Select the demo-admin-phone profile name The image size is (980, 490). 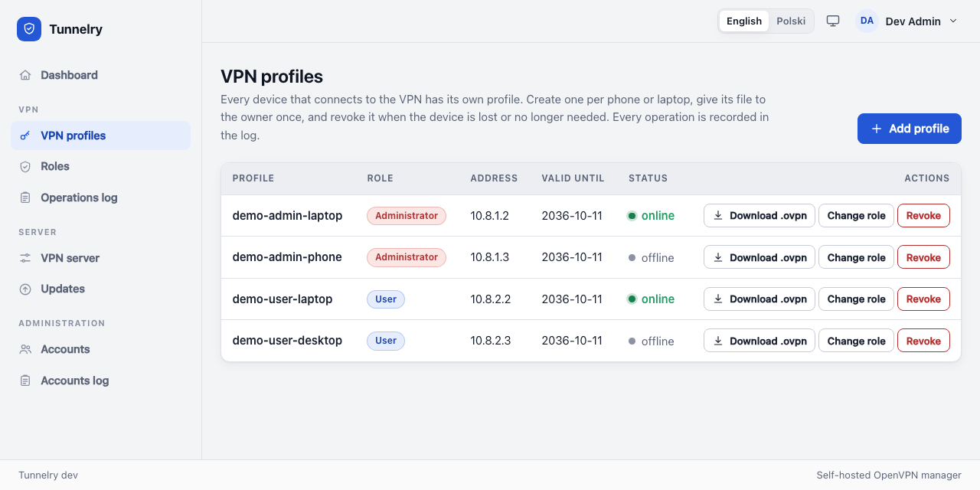point(287,257)
